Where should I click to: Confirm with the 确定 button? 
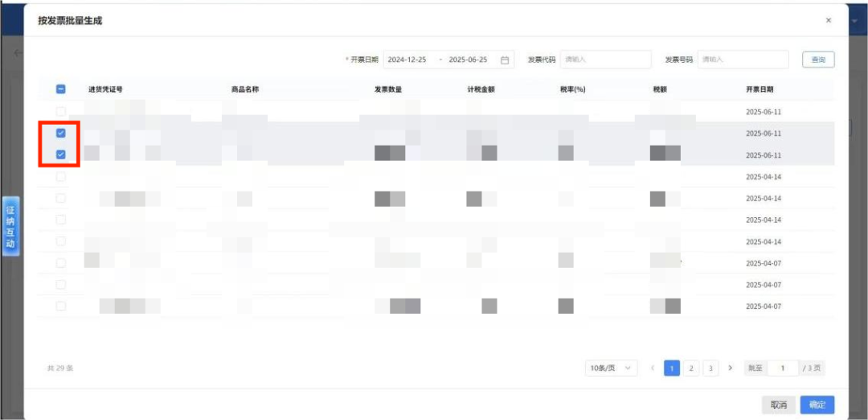point(817,405)
